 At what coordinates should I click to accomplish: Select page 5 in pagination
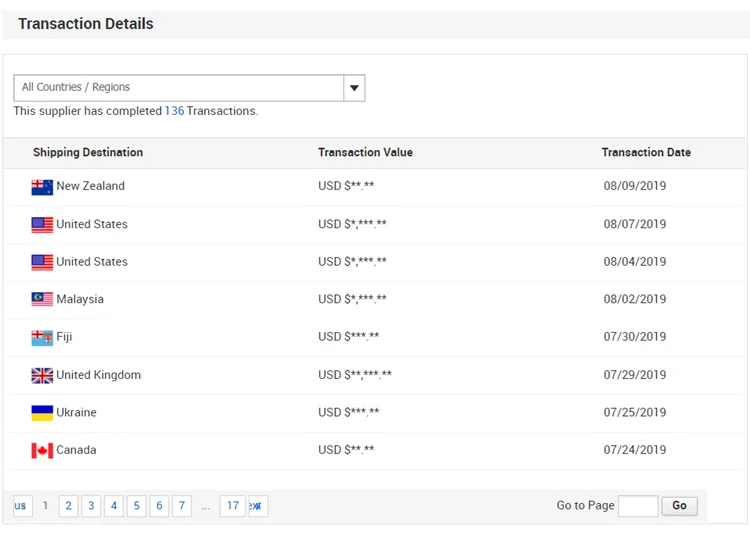[136, 506]
